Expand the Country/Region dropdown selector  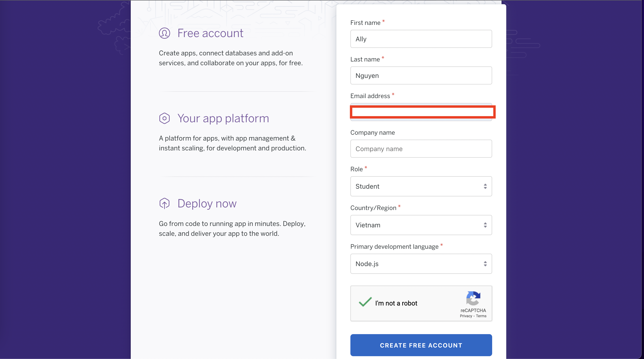(421, 225)
